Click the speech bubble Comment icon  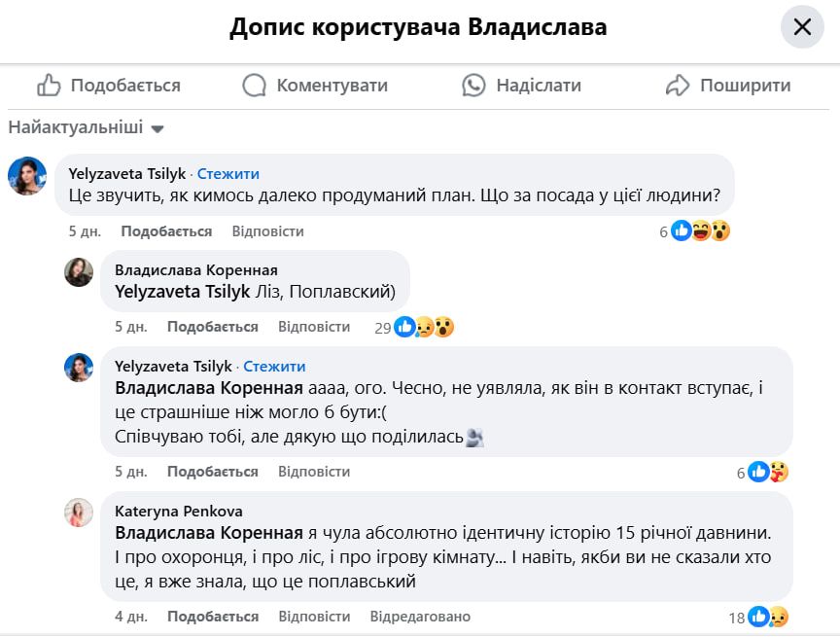(x=255, y=86)
